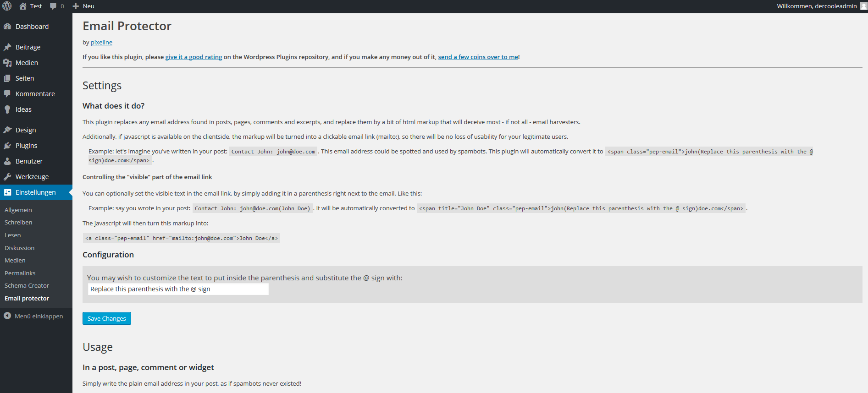Follow the pixeline author link
The height and width of the screenshot is (393, 868).
(x=101, y=42)
